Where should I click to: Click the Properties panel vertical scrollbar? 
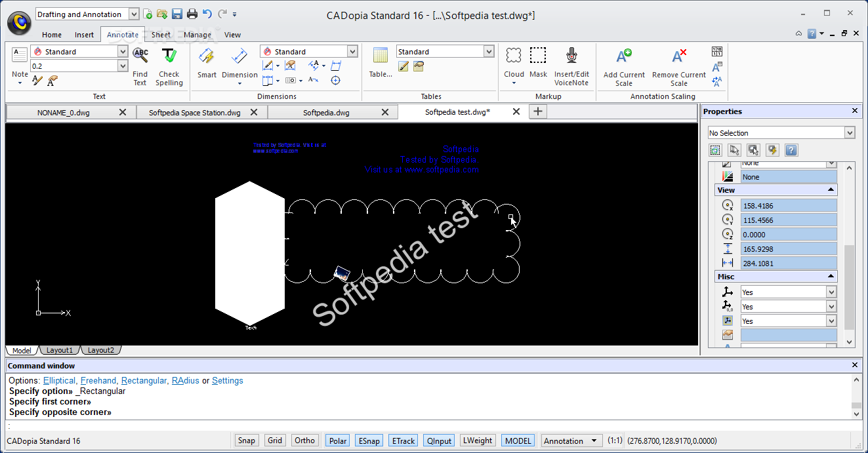[850, 286]
